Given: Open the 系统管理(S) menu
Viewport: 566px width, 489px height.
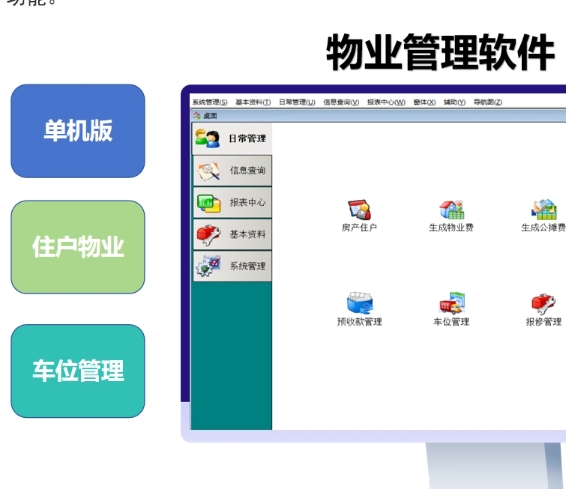Looking at the screenshot, I should (x=210, y=102).
